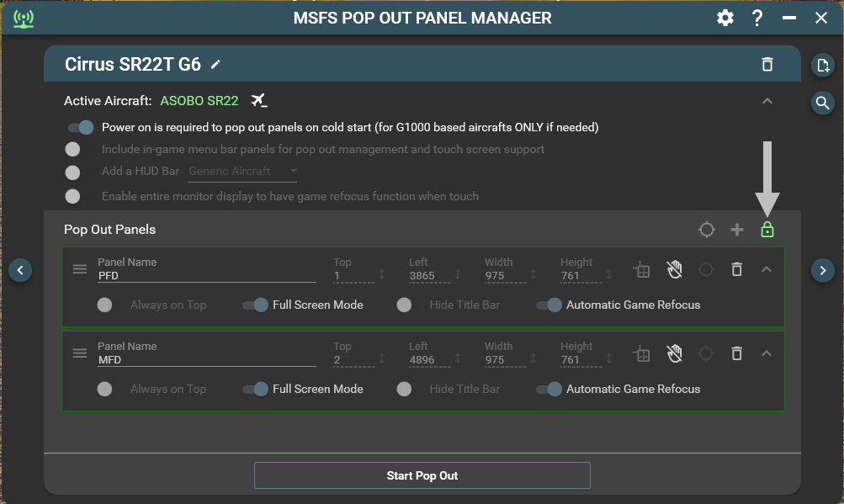Click the Start Pop Out button
The height and width of the screenshot is (504, 844).
(422, 475)
